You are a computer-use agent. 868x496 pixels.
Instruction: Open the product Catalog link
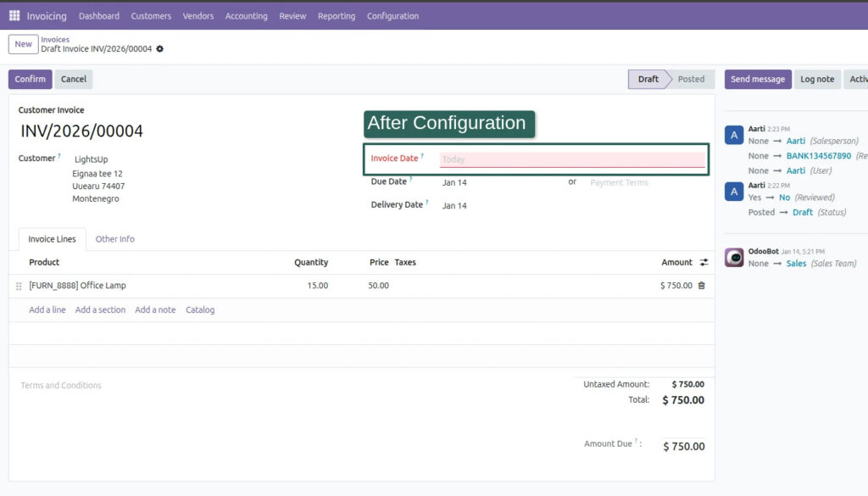pyautogui.click(x=200, y=310)
